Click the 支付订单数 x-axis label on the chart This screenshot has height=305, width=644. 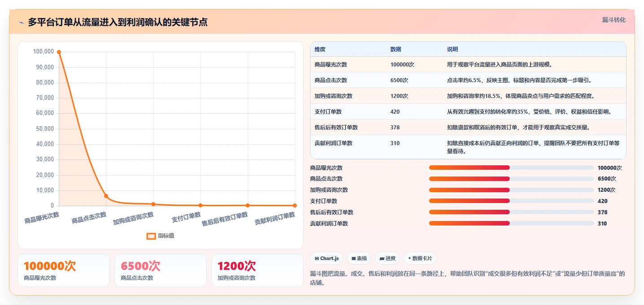[x=186, y=217]
